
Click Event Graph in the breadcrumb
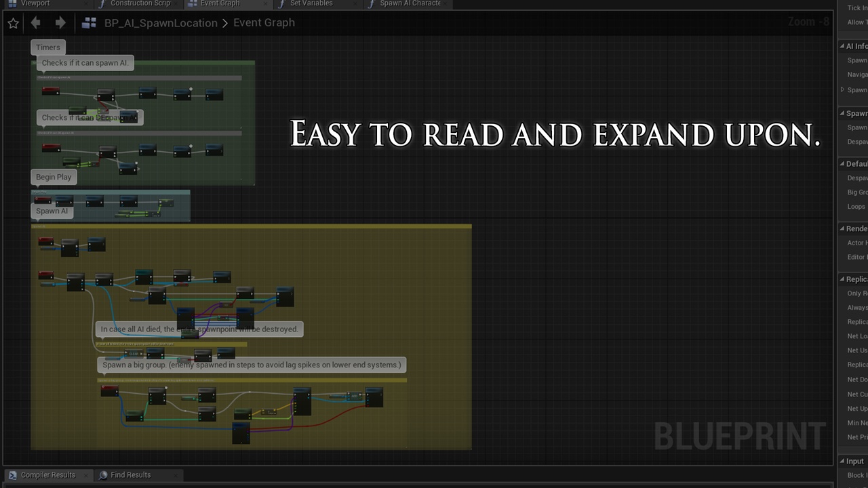(264, 23)
